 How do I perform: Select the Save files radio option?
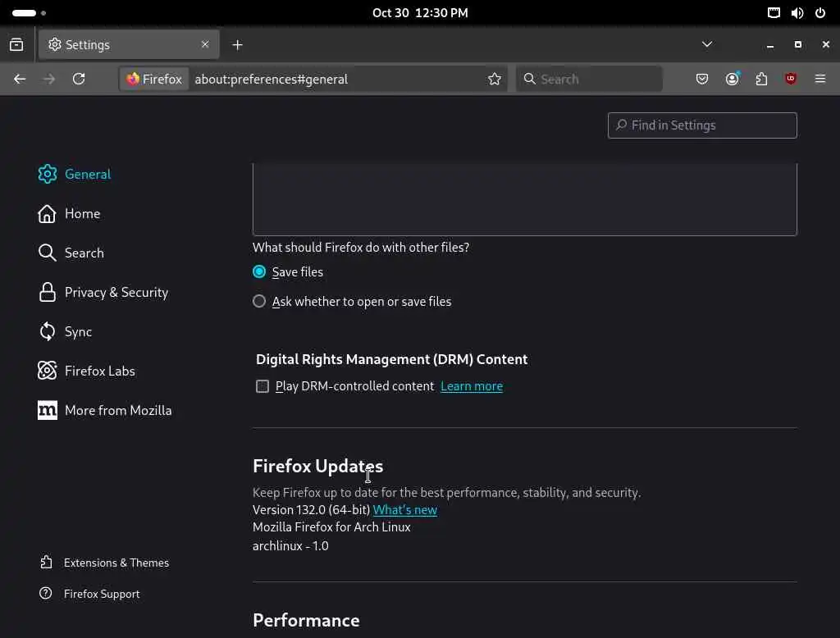259,271
